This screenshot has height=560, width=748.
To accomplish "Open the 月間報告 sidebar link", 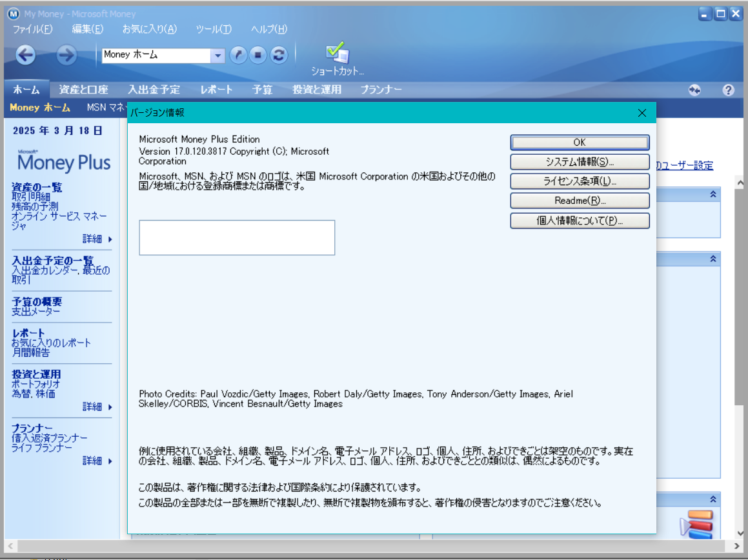I will click(30, 352).
